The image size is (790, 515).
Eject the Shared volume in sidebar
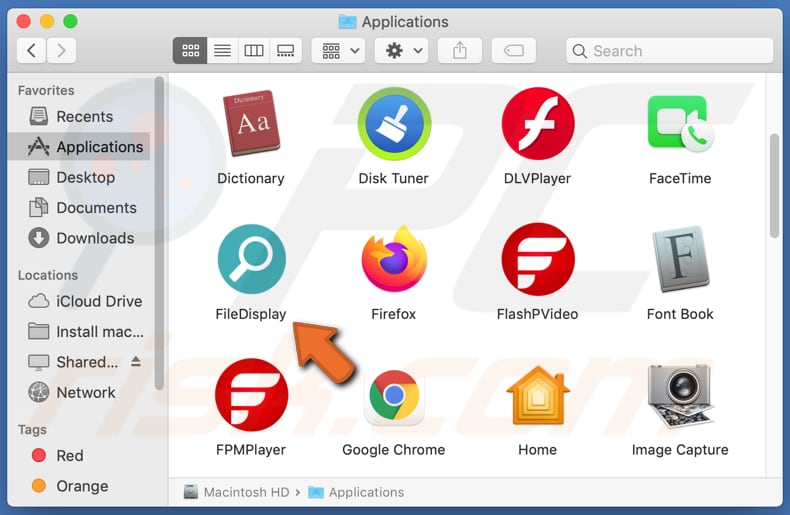click(x=136, y=362)
